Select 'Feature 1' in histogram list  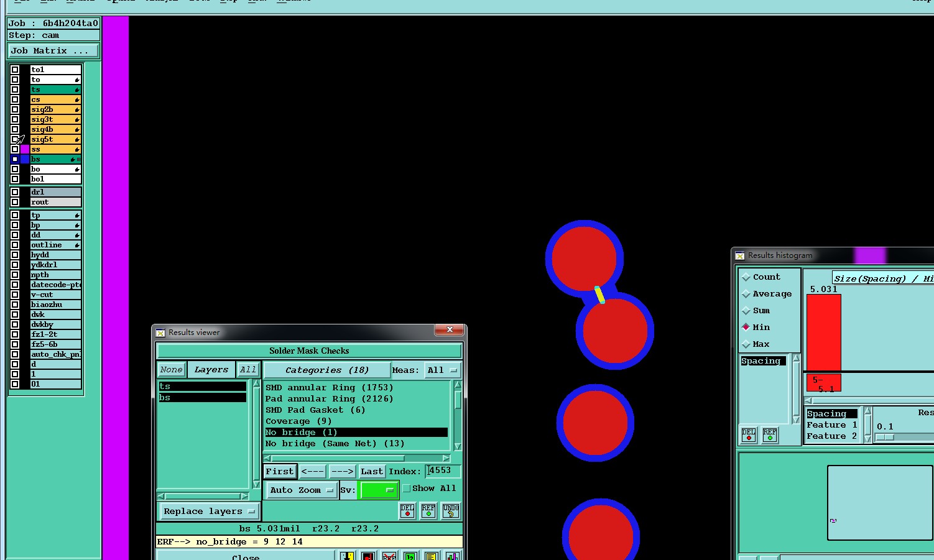click(832, 425)
